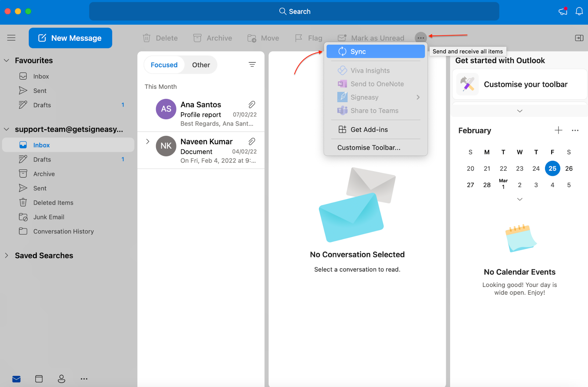Open Sent under support-team account

(x=68, y=188)
